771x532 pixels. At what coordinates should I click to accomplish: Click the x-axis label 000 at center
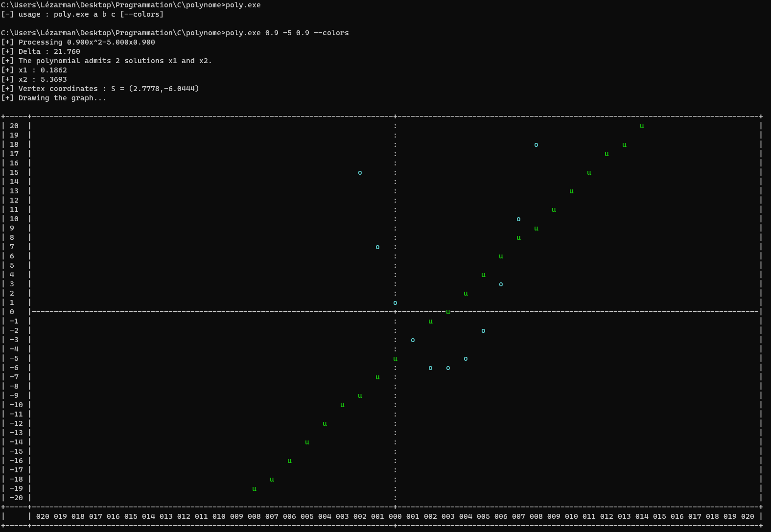tap(395, 516)
